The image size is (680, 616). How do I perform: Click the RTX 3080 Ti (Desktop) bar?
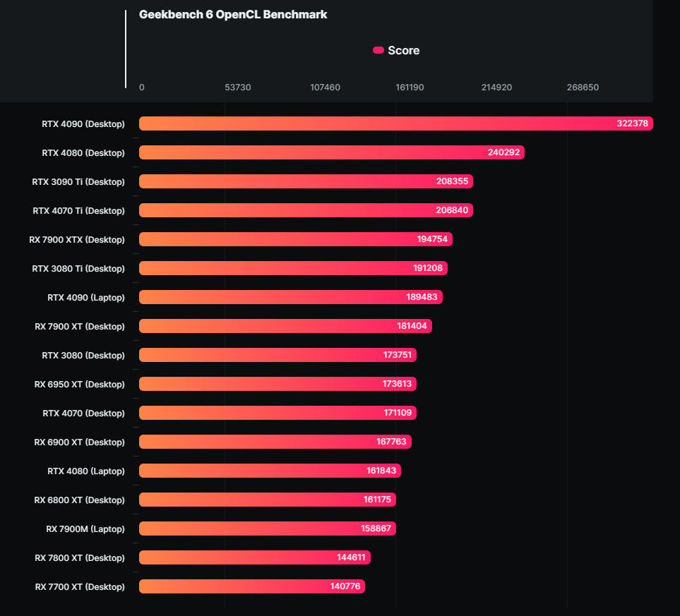coord(293,268)
